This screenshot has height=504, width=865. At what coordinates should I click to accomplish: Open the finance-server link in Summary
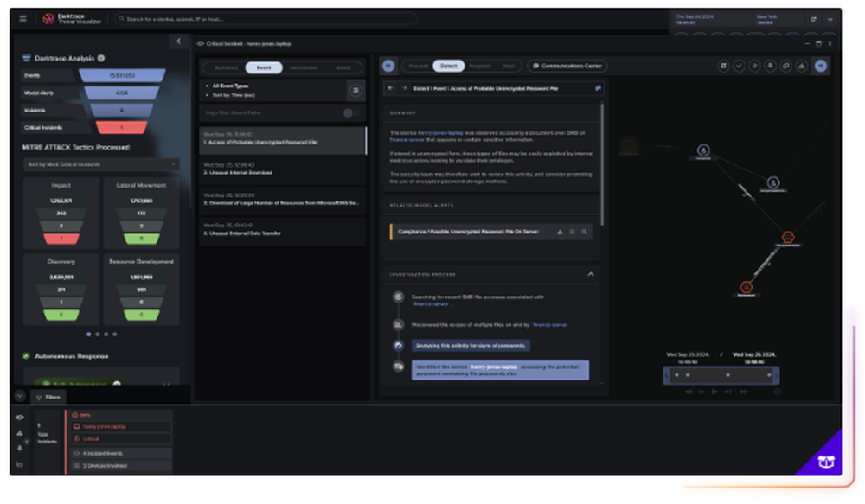407,140
